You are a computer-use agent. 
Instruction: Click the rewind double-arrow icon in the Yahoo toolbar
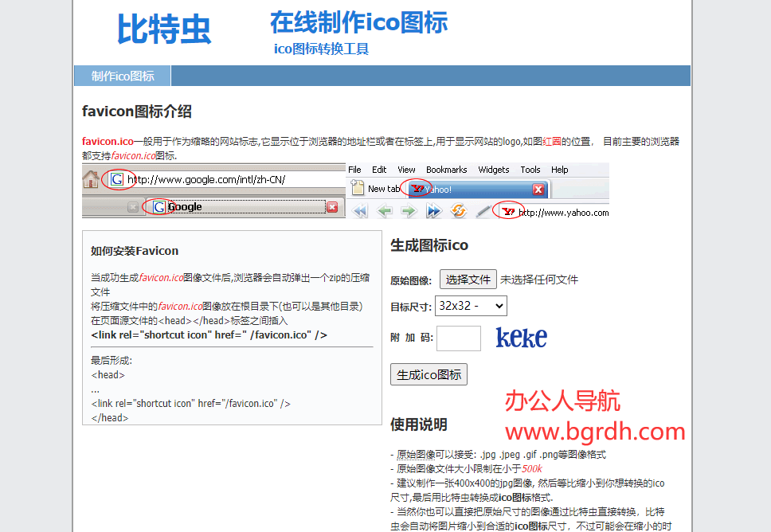point(360,211)
